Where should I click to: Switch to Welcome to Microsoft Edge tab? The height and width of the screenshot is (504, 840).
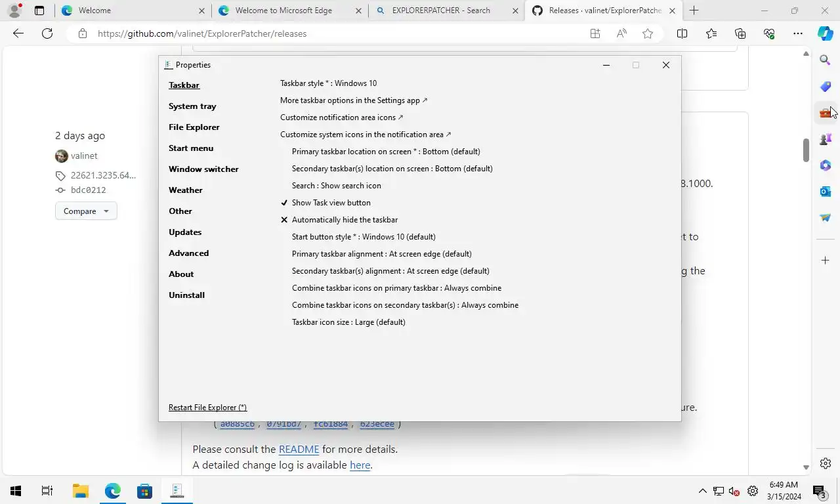(289, 10)
